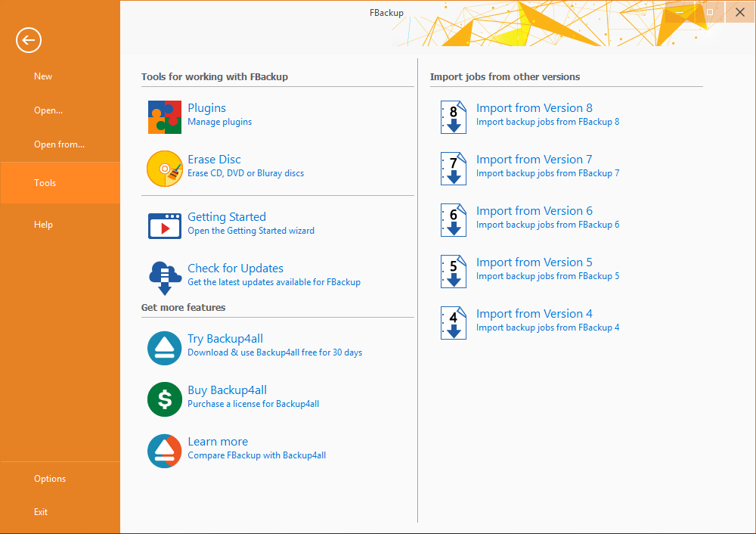Click the Plugins puzzle piece icon

[164, 116]
